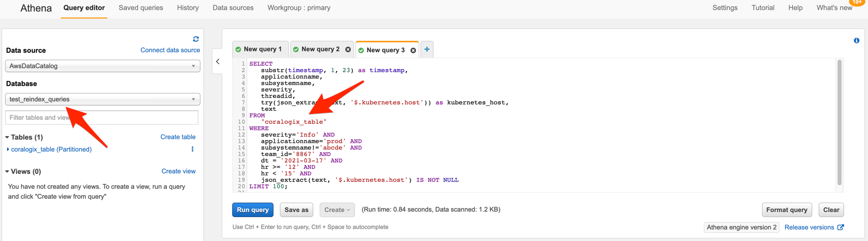Open Settings in the top bar
The height and width of the screenshot is (241, 868).
click(725, 8)
